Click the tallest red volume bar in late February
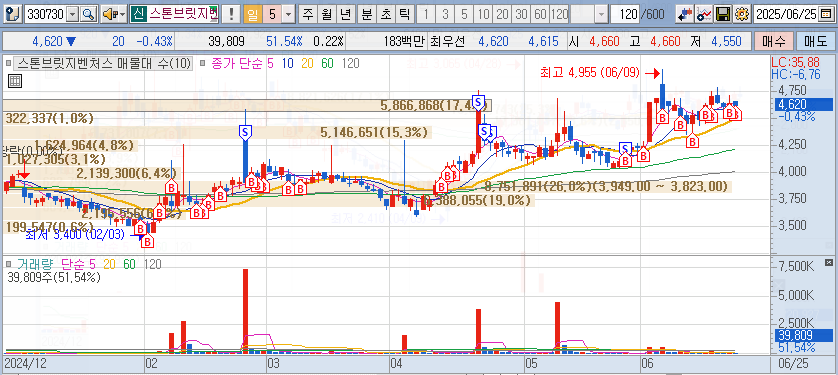 [245, 310]
